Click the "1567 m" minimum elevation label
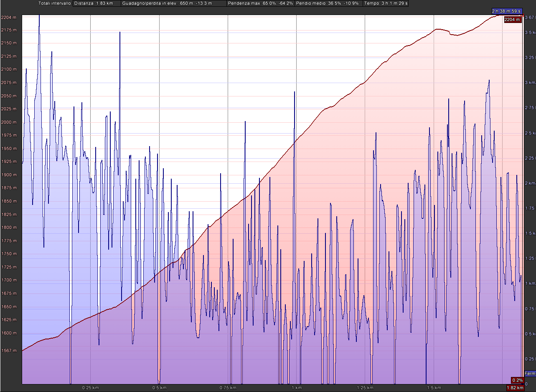 [x=9, y=351]
